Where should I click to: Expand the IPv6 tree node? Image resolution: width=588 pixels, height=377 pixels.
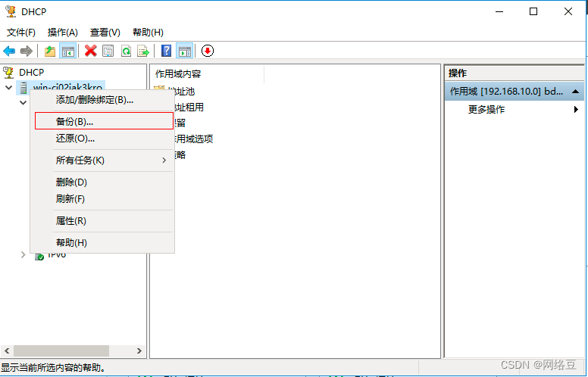pos(23,255)
